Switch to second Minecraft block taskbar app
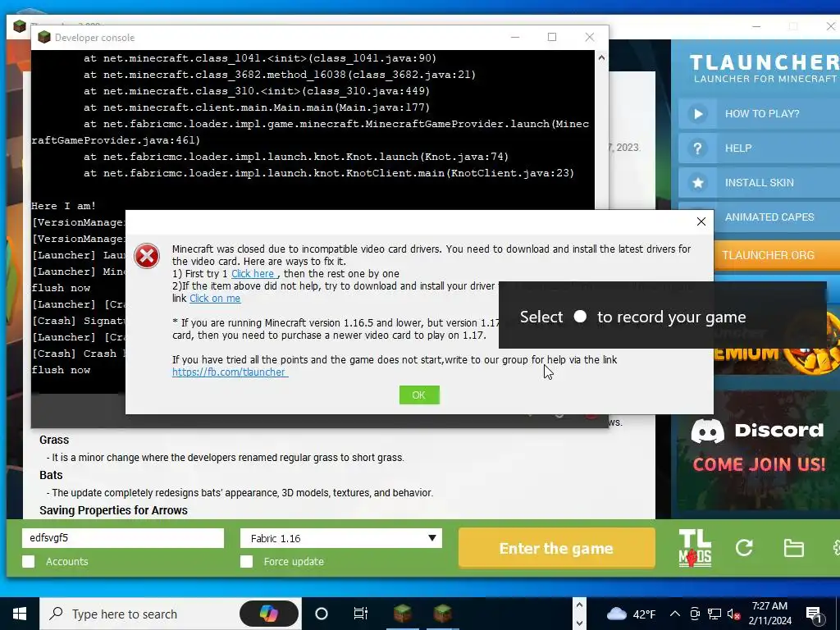 [443, 614]
